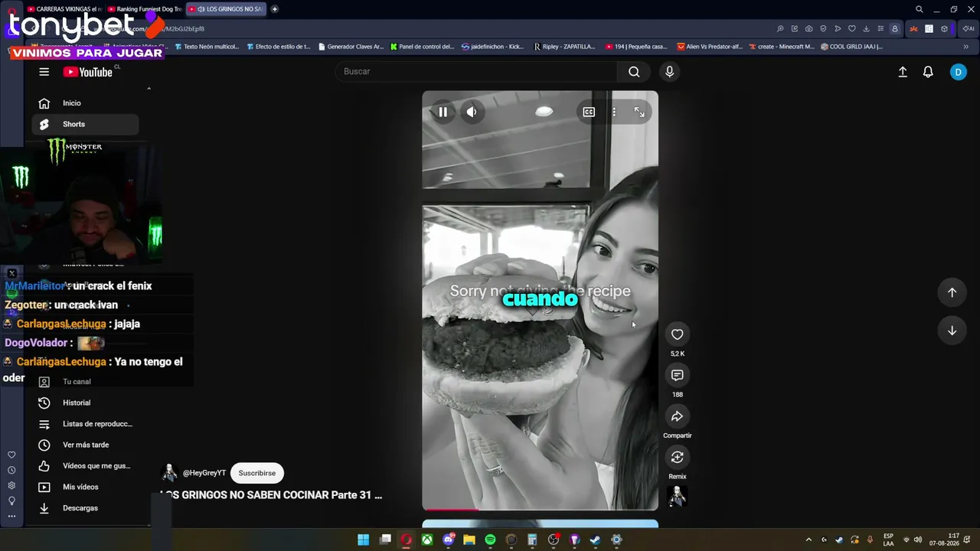The height and width of the screenshot is (551, 980).
Task: Open Tu canal in sidebar
Action: [x=85, y=382]
